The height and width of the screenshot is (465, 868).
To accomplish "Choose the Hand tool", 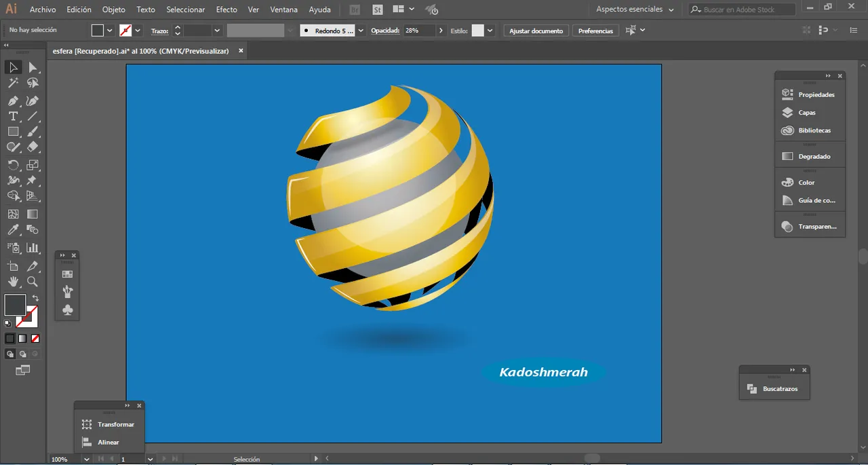I will coord(13,282).
